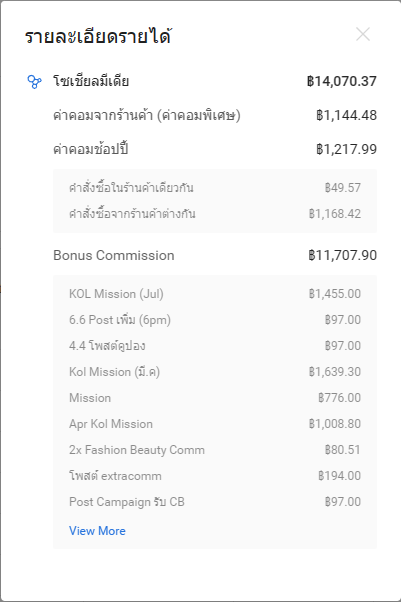The height and width of the screenshot is (602, 401).
Task: Click the คำสั่งซื้อในร้านค้าเดียวกัน item
Action: coord(131,188)
